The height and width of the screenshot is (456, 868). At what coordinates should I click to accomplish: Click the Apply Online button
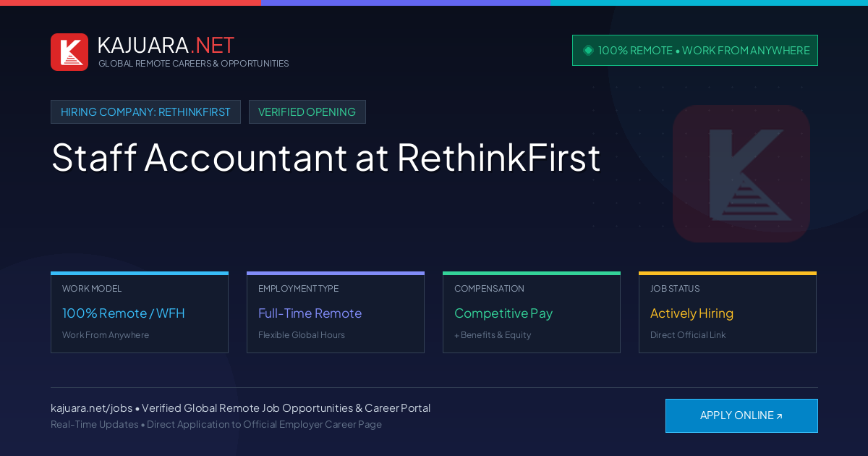pos(741,415)
